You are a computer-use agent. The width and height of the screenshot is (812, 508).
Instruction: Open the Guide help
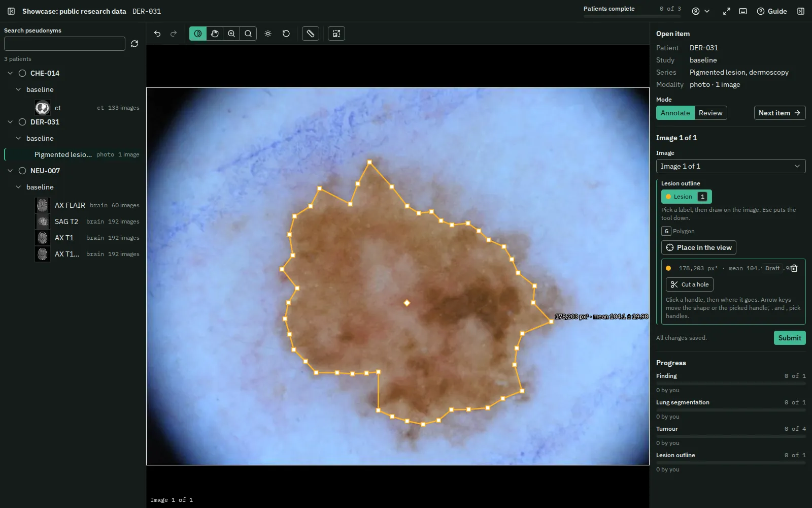click(772, 11)
